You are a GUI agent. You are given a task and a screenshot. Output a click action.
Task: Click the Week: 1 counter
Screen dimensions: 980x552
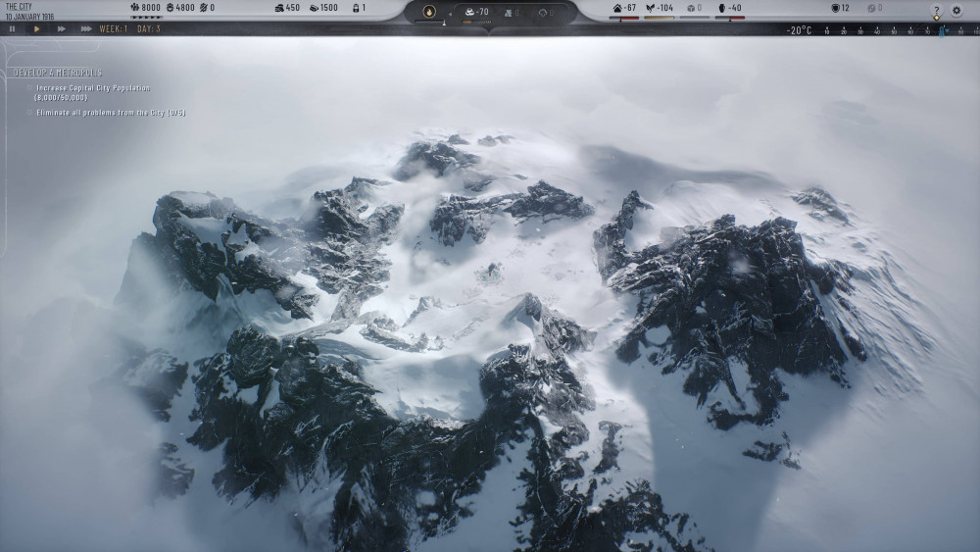point(113,28)
